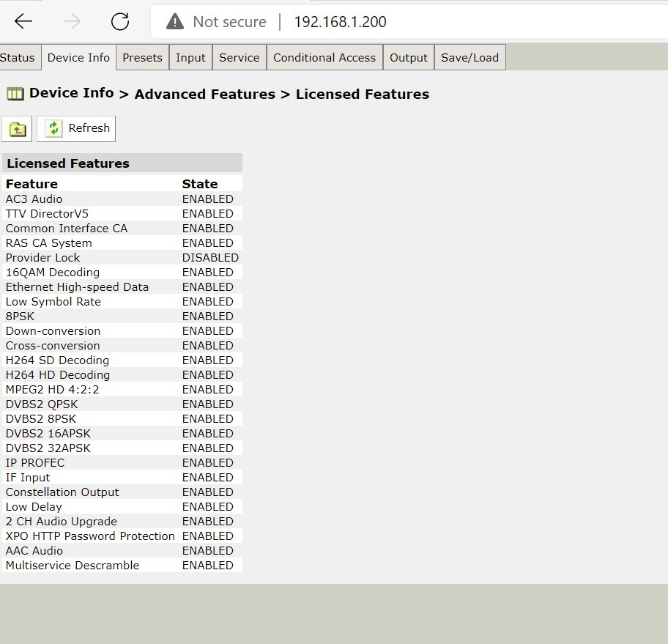Click the up-folder icon button
This screenshot has height=644, width=668.
(x=17, y=129)
